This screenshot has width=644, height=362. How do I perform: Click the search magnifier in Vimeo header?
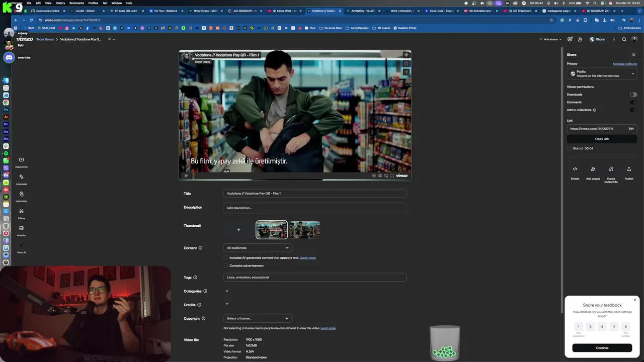click(x=624, y=39)
